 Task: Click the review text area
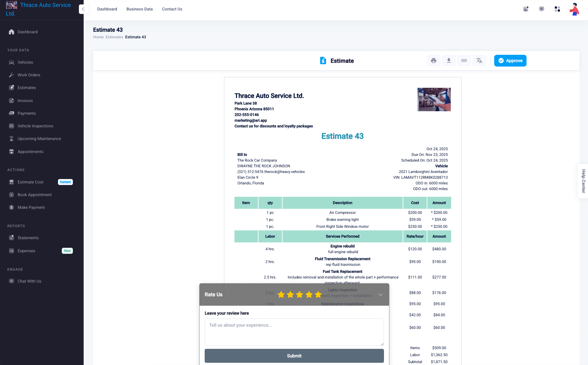(x=294, y=332)
